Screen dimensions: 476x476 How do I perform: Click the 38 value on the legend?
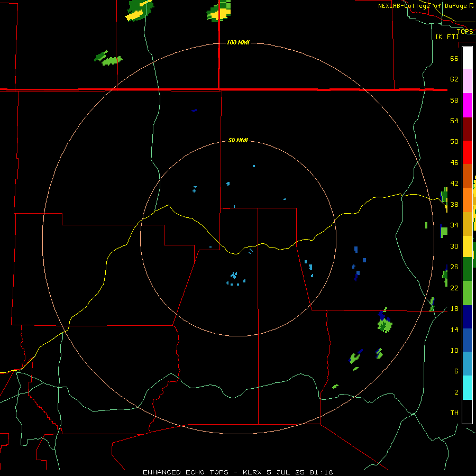[x=454, y=205]
